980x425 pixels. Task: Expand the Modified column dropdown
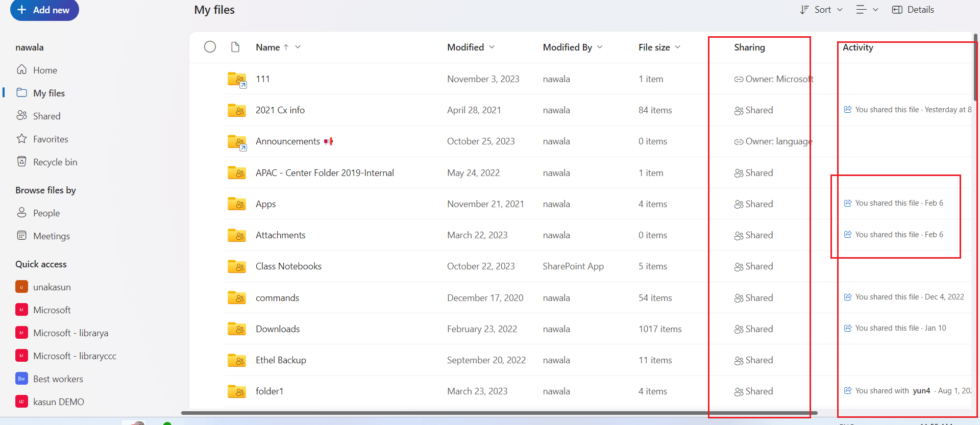492,47
